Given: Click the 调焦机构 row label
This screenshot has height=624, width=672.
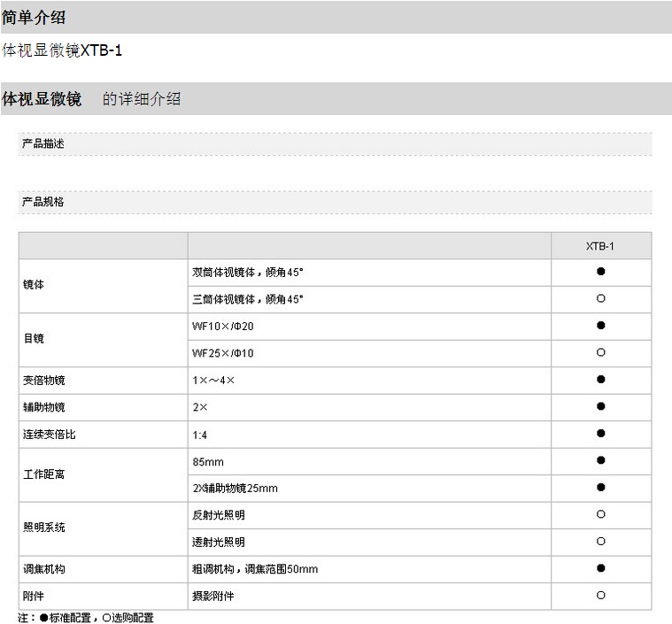Looking at the screenshot, I should point(43,569).
